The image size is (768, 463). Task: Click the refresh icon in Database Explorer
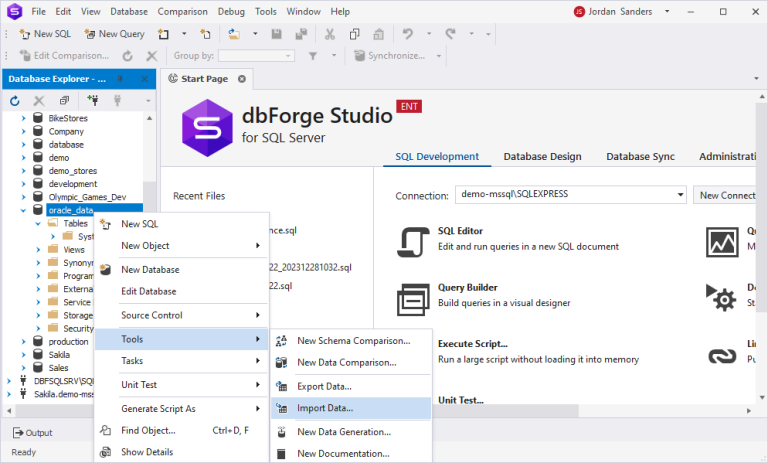click(15, 101)
